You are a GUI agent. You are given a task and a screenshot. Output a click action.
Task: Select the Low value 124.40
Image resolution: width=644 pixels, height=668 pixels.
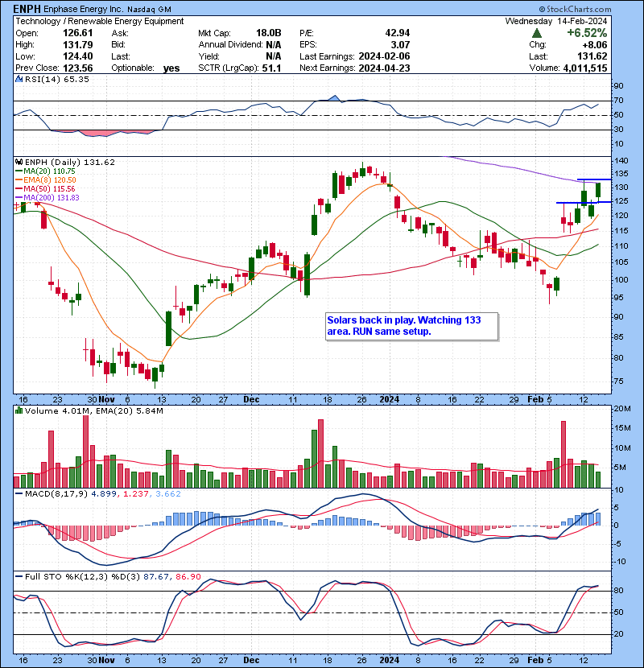click(77, 56)
